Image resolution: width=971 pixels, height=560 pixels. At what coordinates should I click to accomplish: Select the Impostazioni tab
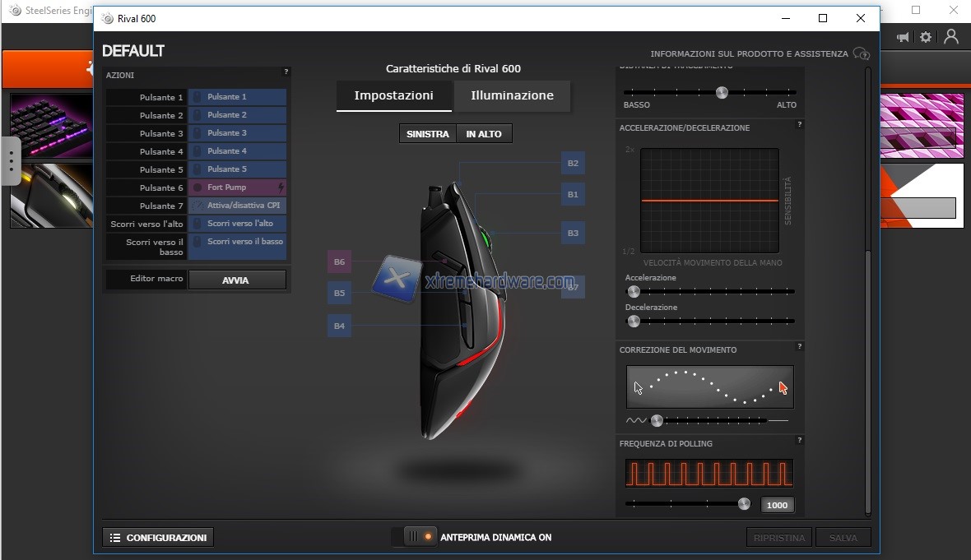[x=393, y=95]
